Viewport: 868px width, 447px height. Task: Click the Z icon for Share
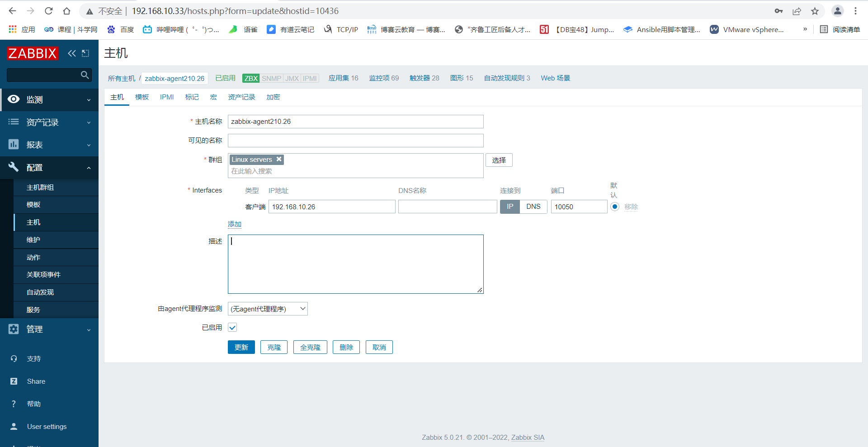point(14,381)
